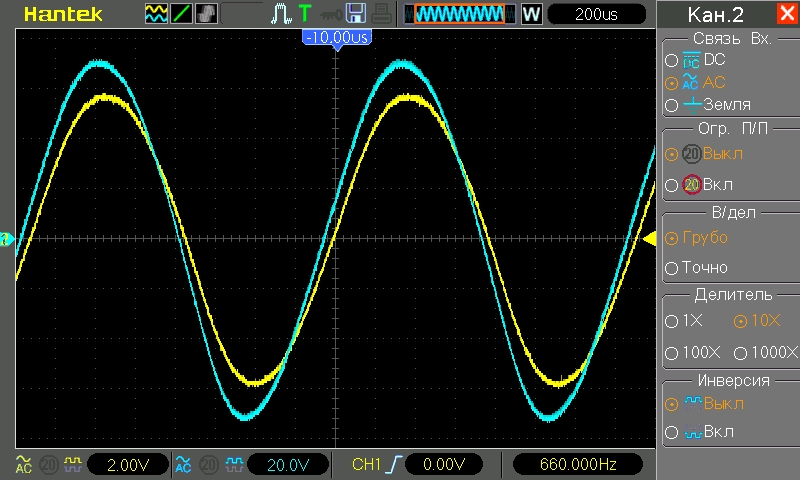Click the waveform display mode icon
This screenshot has width=800, height=480.
click(x=156, y=14)
